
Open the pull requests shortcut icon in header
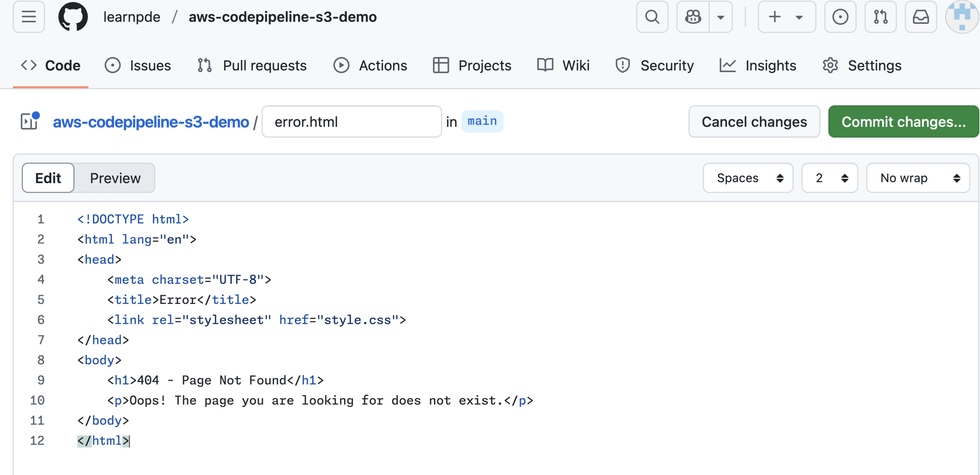pos(880,17)
